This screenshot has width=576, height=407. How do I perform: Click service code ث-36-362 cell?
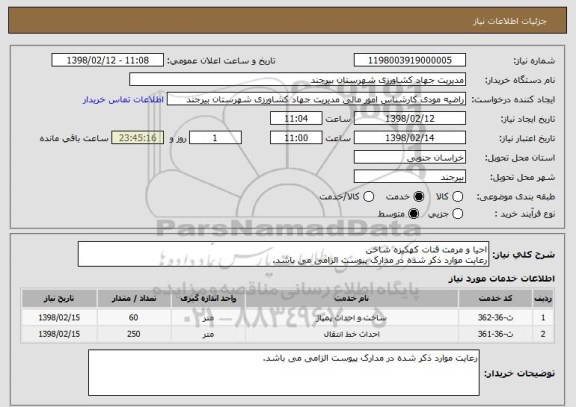click(x=495, y=317)
